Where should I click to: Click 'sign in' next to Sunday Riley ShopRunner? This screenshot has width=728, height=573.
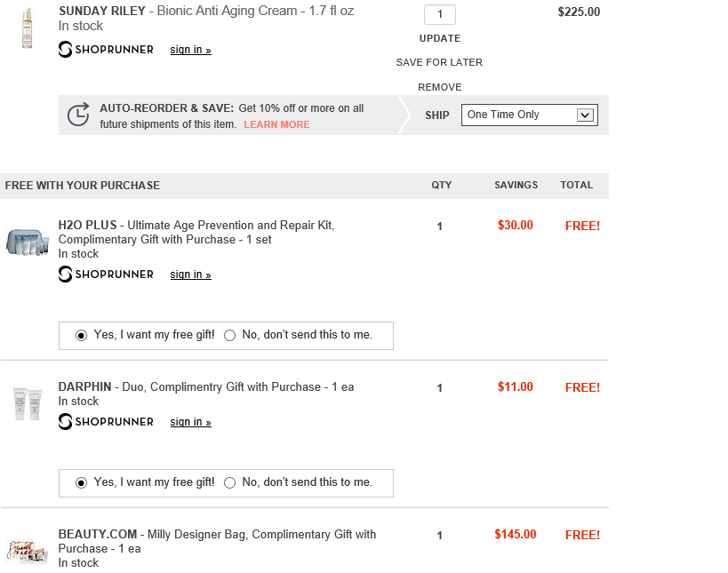point(190,50)
